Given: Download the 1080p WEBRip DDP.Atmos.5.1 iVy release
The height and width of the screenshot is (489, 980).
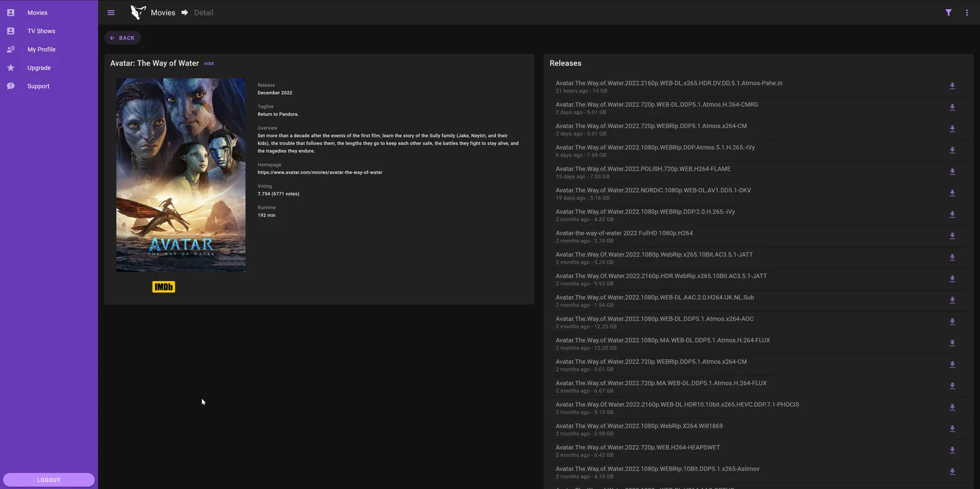Looking at the screenshot, I should point(952,151).
